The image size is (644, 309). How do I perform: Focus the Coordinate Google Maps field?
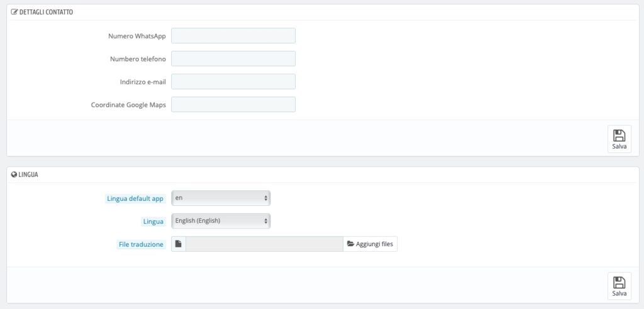(x=233, y=104)
